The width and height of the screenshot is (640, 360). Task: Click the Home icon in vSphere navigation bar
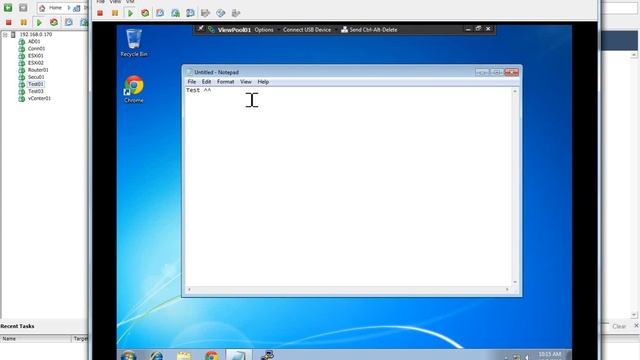[42, 8]
